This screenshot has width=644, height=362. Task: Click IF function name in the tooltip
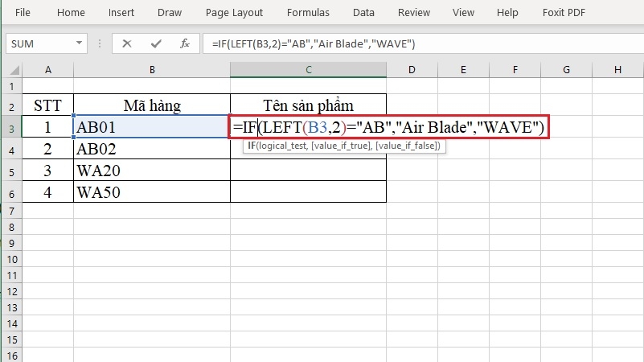coord(252,146)
